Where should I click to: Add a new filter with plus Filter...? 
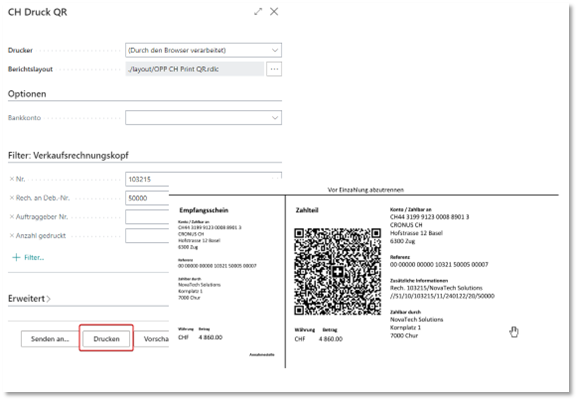coord(28,258)
